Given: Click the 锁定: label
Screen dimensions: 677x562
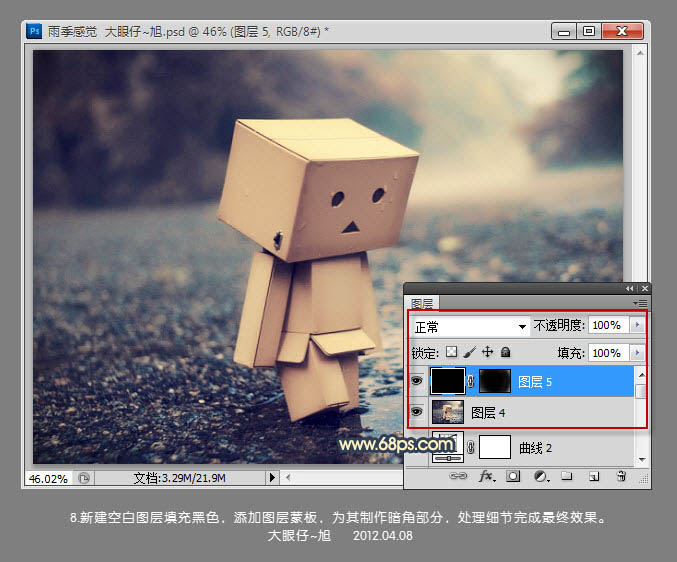Looking at the screenshot, I should [x=425, y=353].
